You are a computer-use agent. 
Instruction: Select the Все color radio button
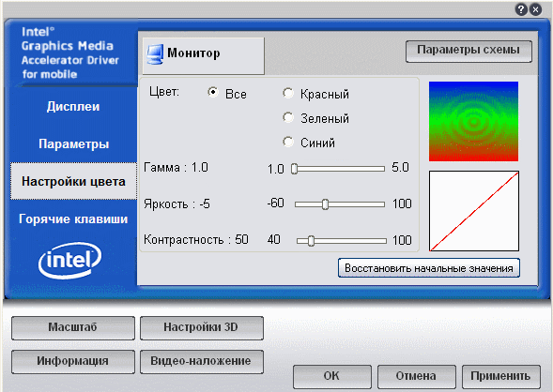pos(213,93)
